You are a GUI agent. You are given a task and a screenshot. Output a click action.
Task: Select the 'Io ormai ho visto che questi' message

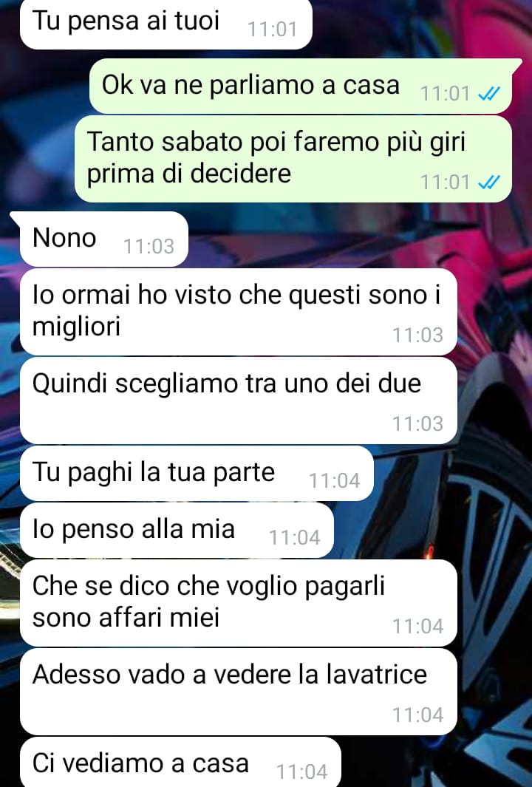tap(239, 312)
